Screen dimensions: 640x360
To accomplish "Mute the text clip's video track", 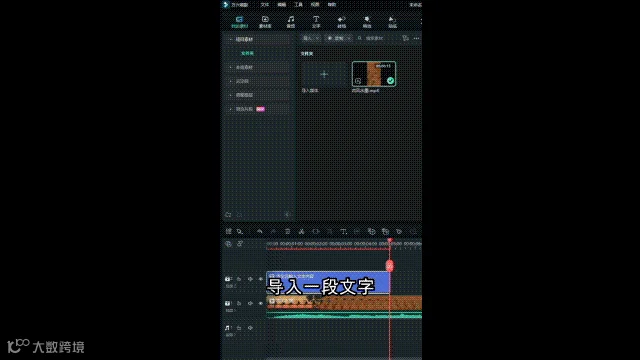I will [250, 279].
